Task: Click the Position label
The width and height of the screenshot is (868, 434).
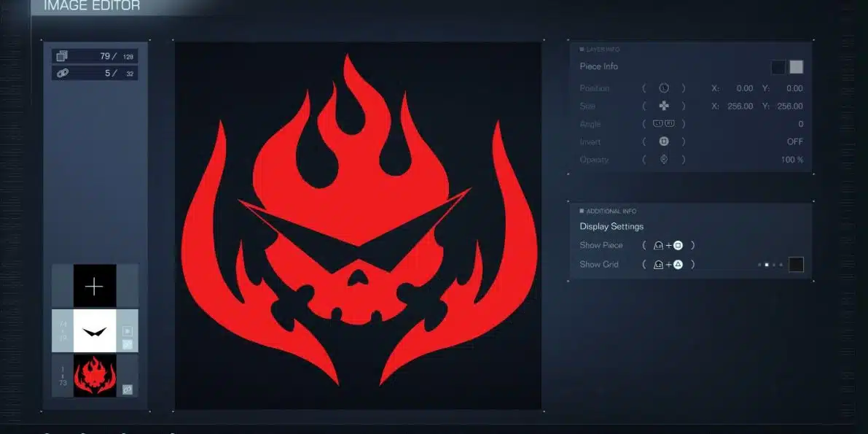Action: click(x=594, y=88)
